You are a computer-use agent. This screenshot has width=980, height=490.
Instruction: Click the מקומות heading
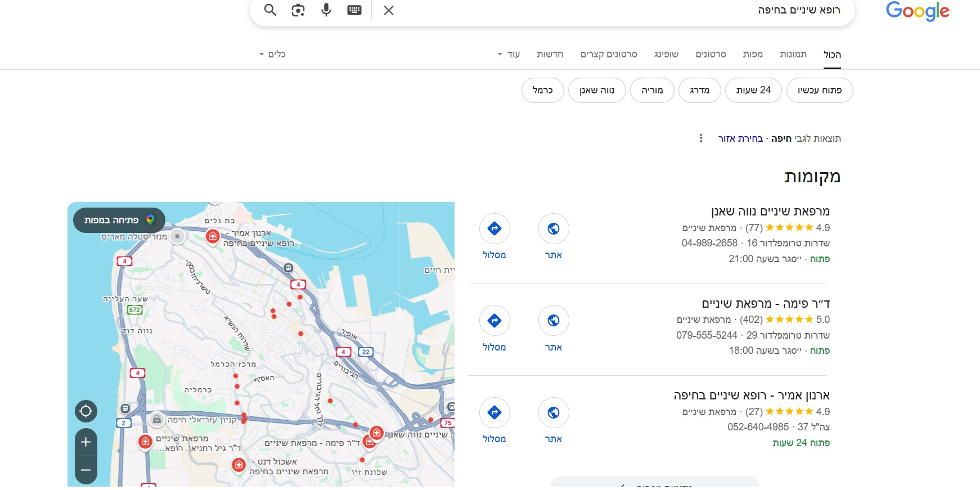[x=812, y=177]
